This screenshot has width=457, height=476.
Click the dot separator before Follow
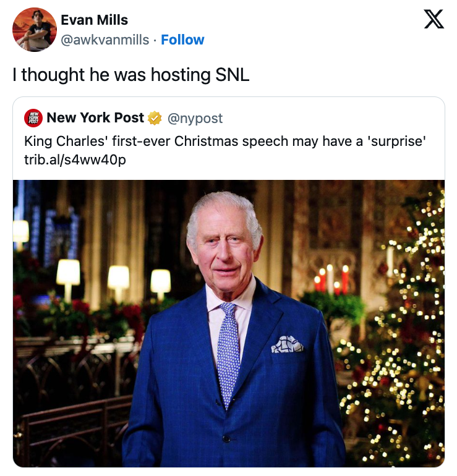(x=155, y=40)
